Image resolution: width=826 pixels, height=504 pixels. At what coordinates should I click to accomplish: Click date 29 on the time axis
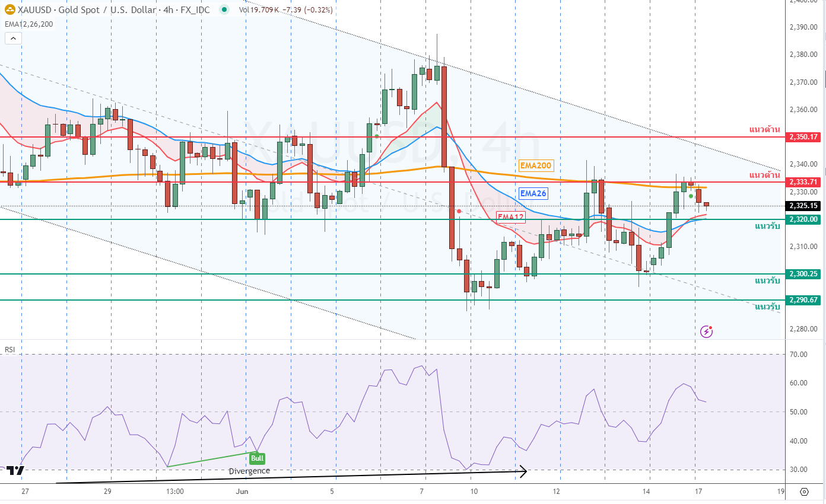point(107,492)
